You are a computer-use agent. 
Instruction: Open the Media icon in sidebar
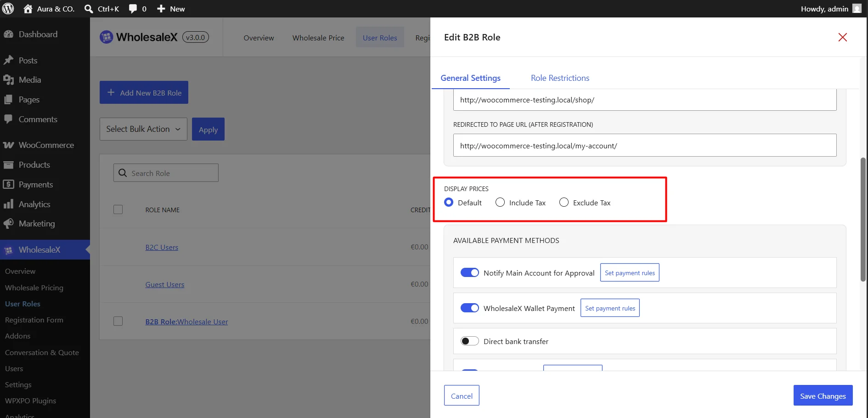pyautogui.click(x=8, y=80)
